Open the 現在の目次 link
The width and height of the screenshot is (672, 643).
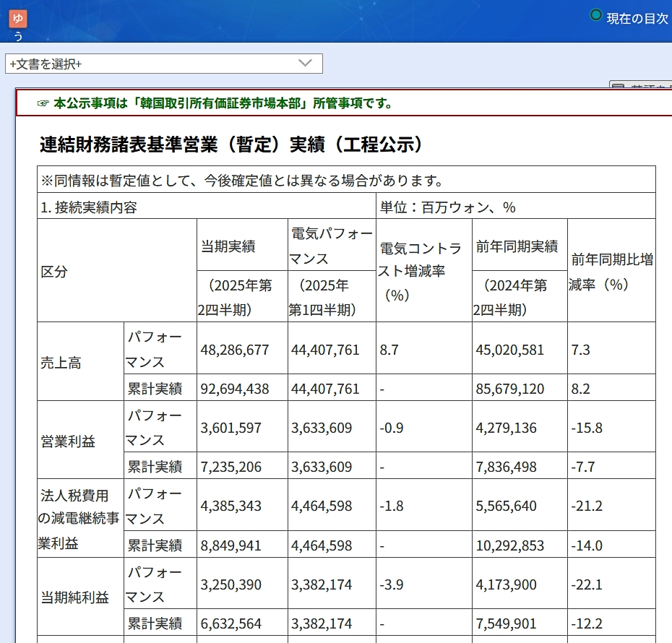[x=637, y=18]
